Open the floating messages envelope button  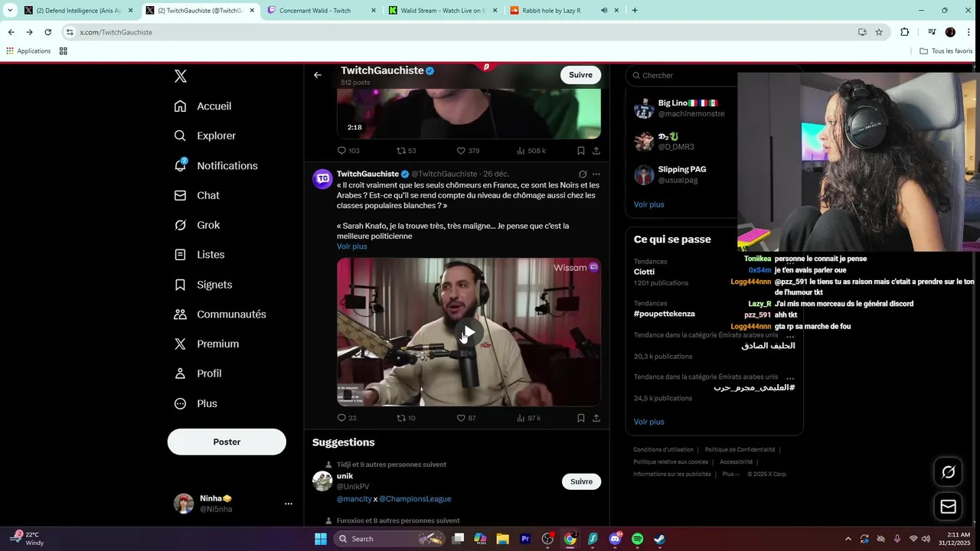pos(948,507)
